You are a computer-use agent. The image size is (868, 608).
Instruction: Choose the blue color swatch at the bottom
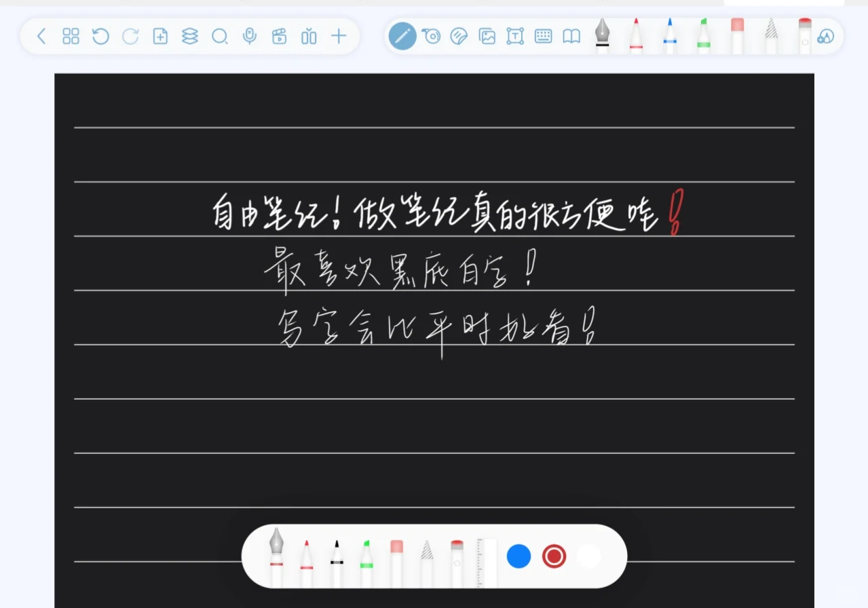(x=518, y=556)
